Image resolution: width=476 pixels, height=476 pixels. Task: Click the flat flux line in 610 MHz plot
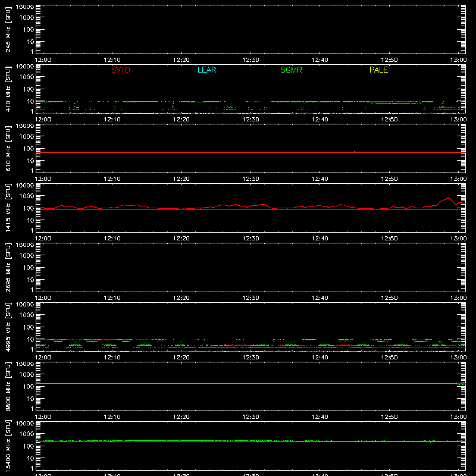pyautogui.click(x=250, y=152)
